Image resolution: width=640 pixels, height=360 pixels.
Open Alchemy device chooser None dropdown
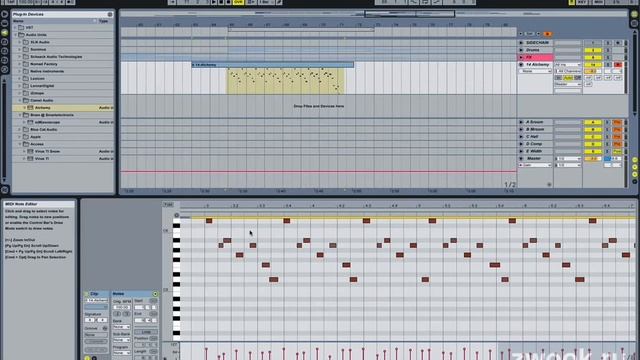coord(535,71)
